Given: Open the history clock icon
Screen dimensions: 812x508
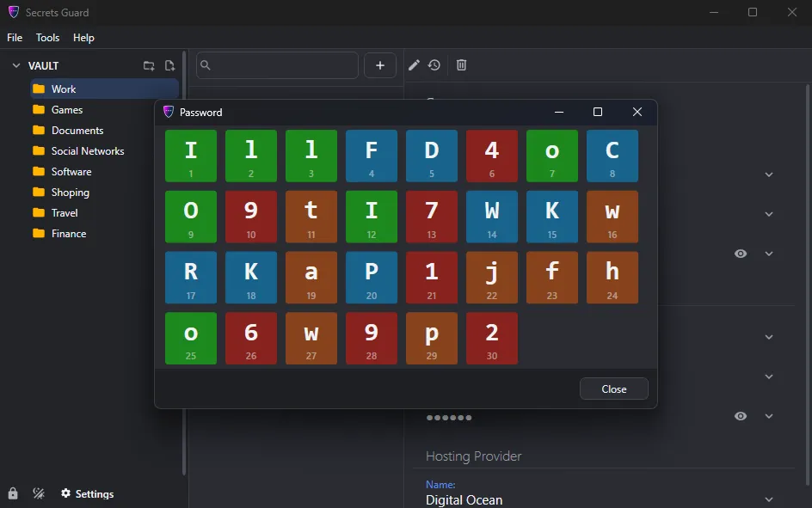Looking at the screenshot, I should 434,65.
